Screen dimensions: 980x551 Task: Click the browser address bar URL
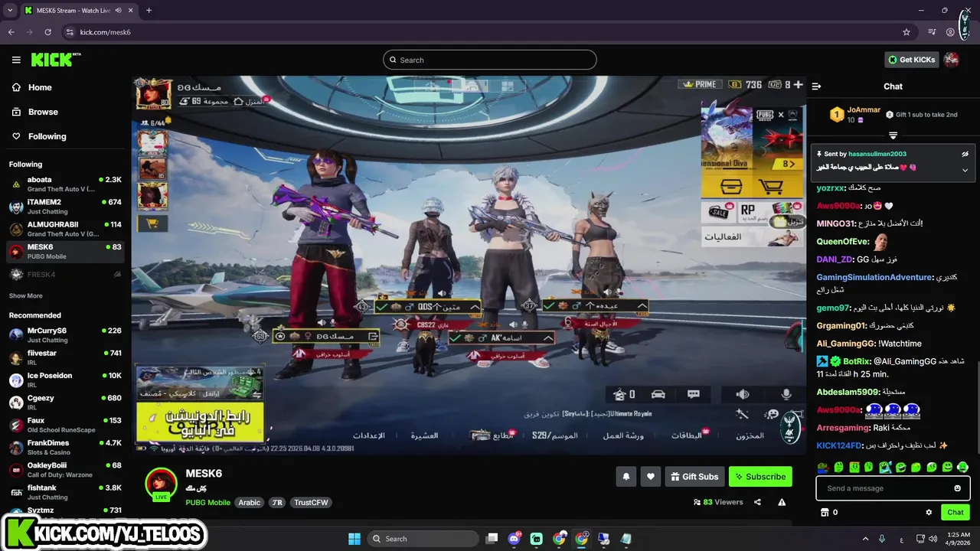[x=105, y=32]
